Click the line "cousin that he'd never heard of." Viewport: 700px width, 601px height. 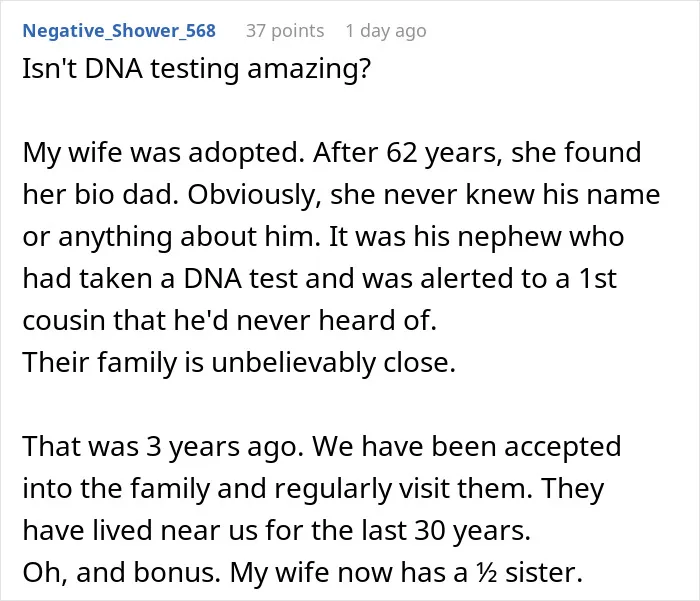(229, 321)
